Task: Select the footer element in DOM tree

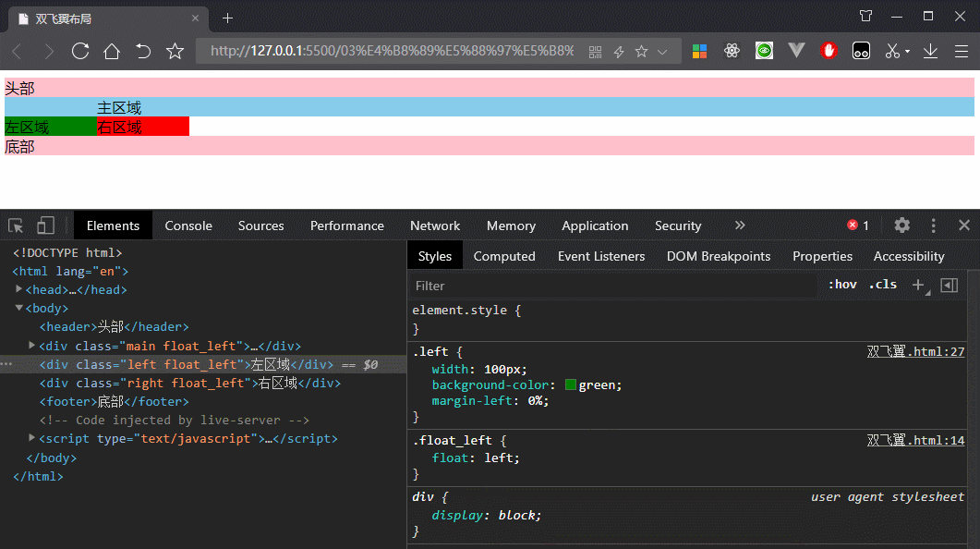Action: point(115,401)
